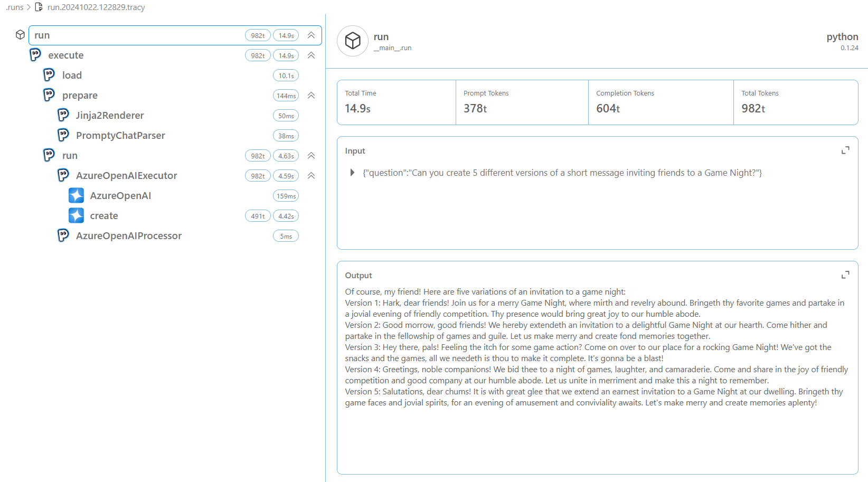
Task: Click run.20241022.122829.tracy breadcrumb file
Action: click(x=96, y=7)
